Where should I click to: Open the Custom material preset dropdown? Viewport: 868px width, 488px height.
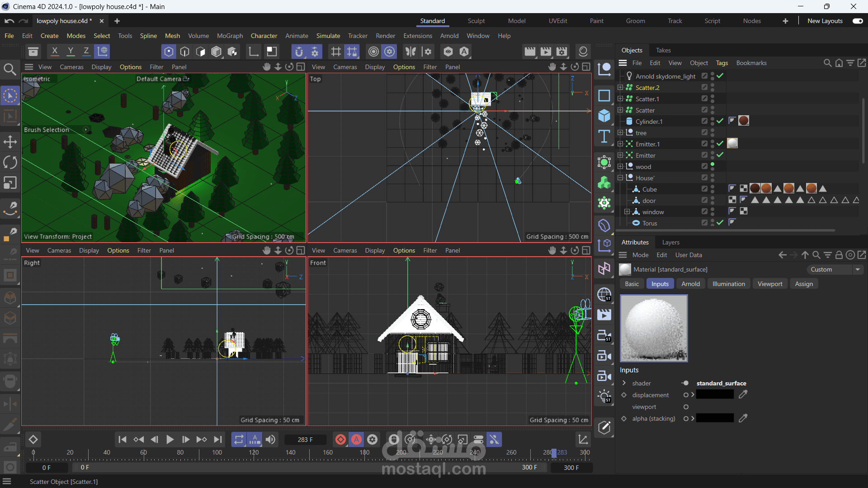coord(835,270)
